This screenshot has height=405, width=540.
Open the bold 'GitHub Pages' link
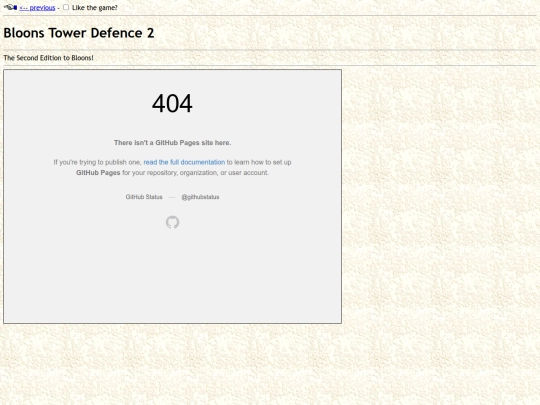(98, 173)
